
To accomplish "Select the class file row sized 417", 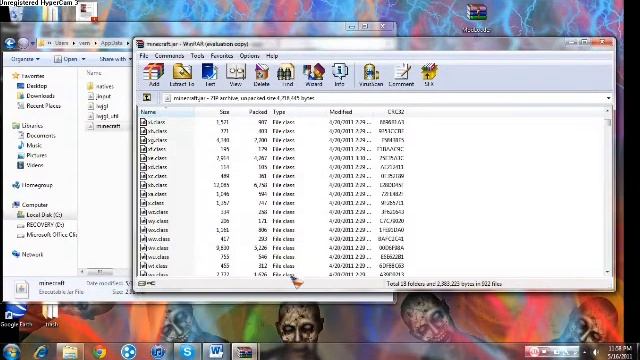I will (272, 239).
